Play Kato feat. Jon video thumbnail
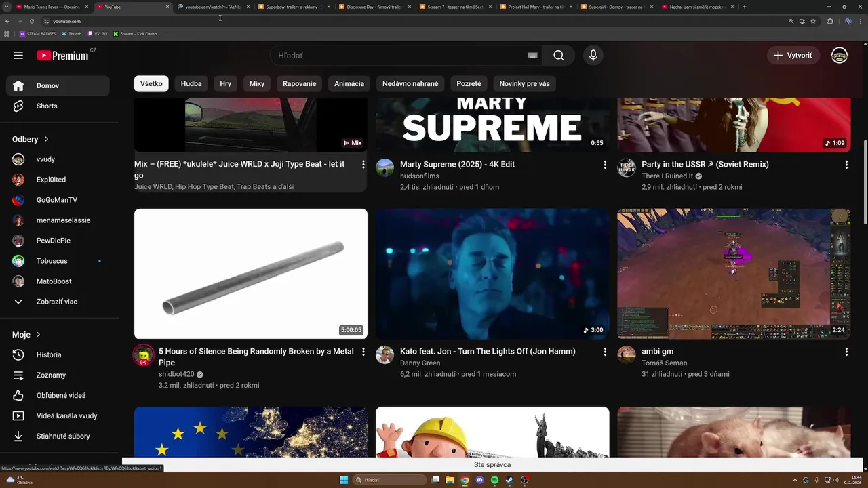The height and width of the screenshot is (488, 868). tap(492, 274)
